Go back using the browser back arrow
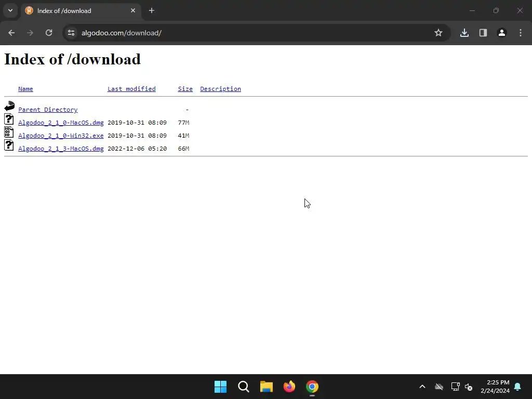 pyautogui.click(x=11, y=33)
